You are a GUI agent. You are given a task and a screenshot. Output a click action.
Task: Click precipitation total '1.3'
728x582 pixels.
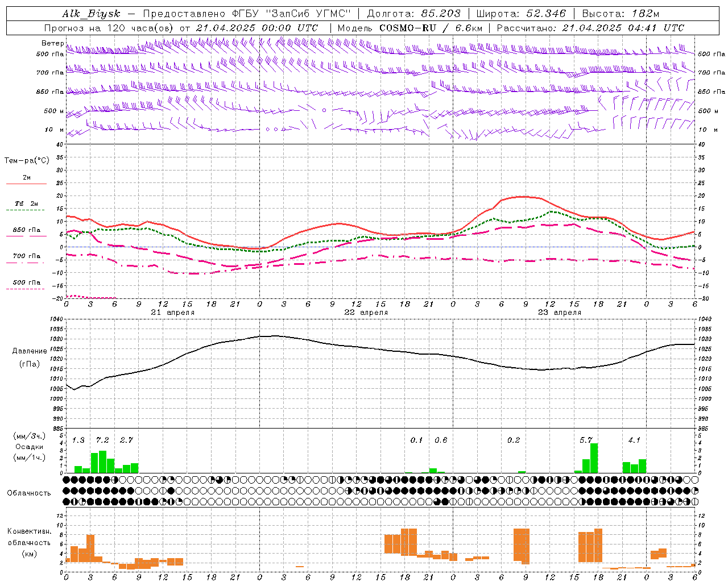78,440
